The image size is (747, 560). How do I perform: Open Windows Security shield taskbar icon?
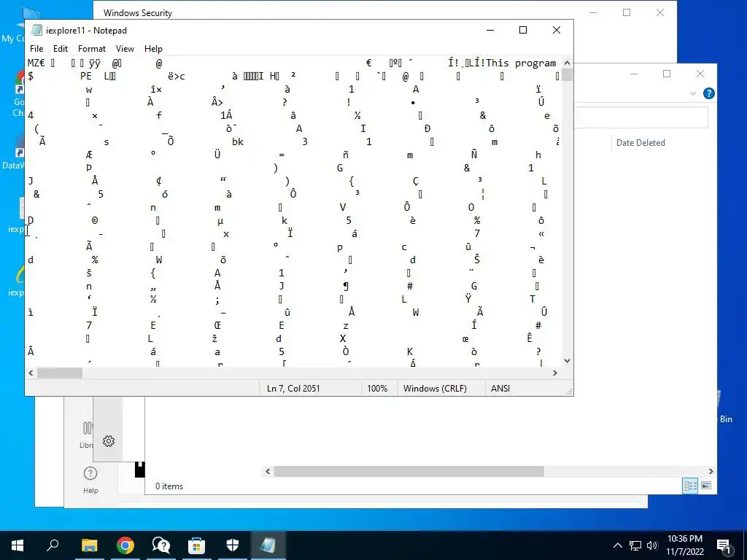(x=232, y=545)
